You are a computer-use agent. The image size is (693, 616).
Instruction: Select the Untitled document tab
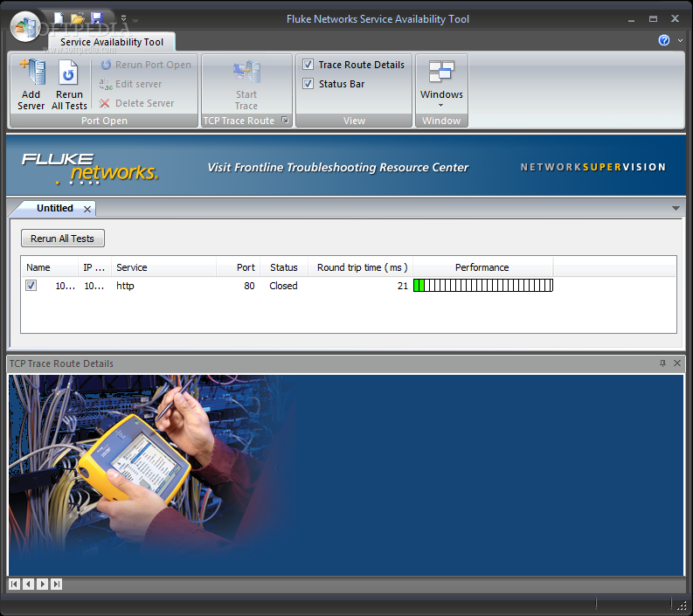pyautogui.click(x=55, y=208)
